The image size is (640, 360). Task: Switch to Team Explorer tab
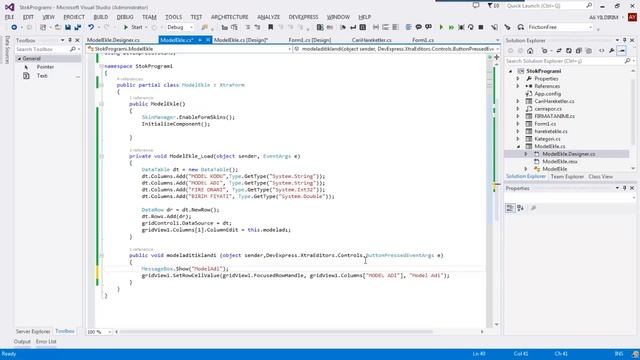567,177
